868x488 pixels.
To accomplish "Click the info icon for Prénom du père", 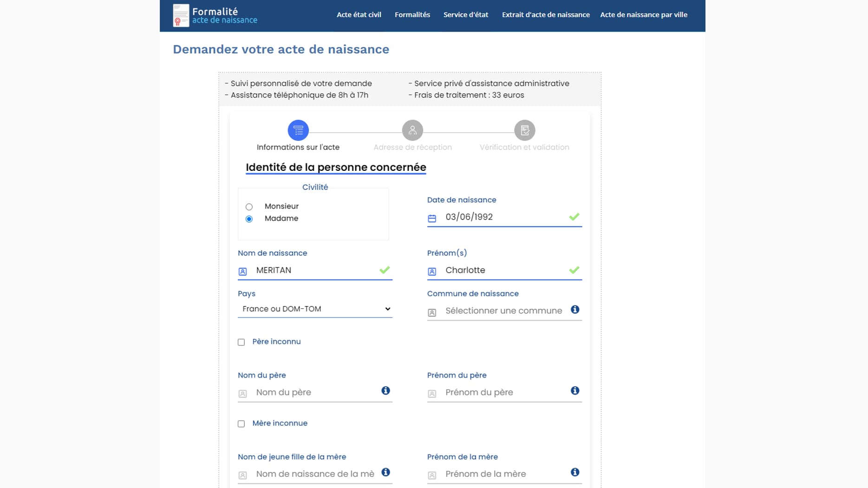I will [575, 390].
